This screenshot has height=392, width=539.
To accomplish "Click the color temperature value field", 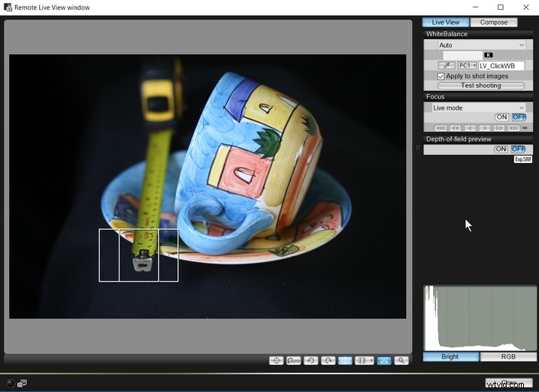I will pos(462,55).
